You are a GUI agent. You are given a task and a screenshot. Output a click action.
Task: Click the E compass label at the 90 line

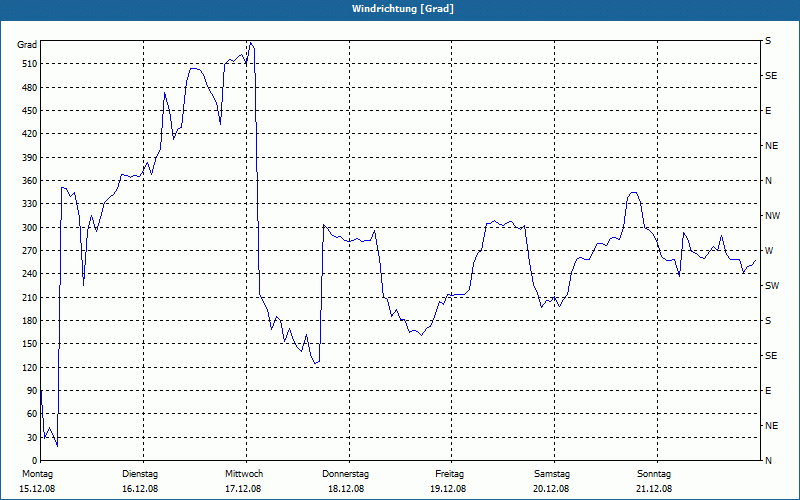coord(768,391)
